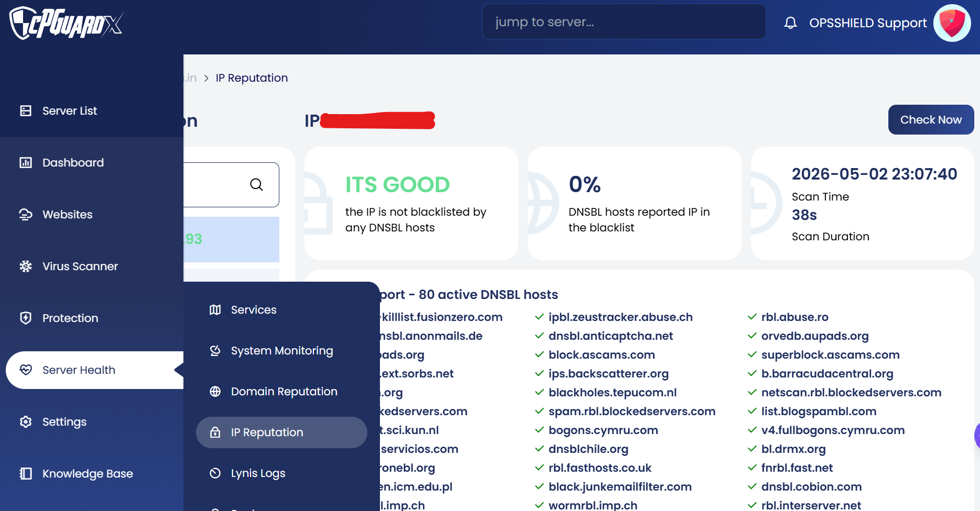Viewport: 980px width, 511px height.
Task: Click v4.fullbogons.cymru.com host
Action: (833, 430)
